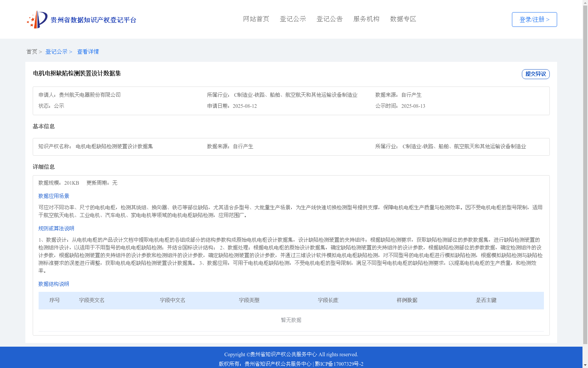588x368 pixels.
Task: Open the 登记公示 breadcrumb link
Action: pyautogui.click(x=56, y=52)
